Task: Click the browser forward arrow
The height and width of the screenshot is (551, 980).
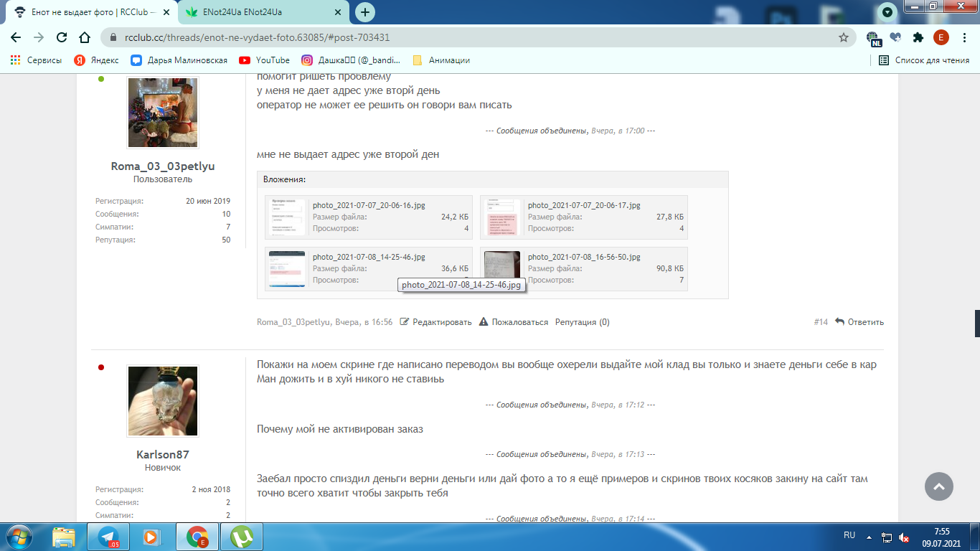Action: point(39,37)
